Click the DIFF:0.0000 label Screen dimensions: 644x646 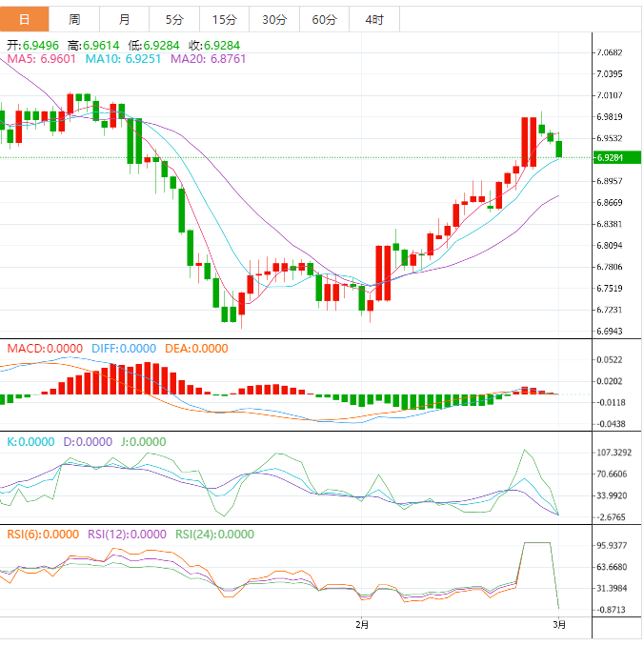124,349
